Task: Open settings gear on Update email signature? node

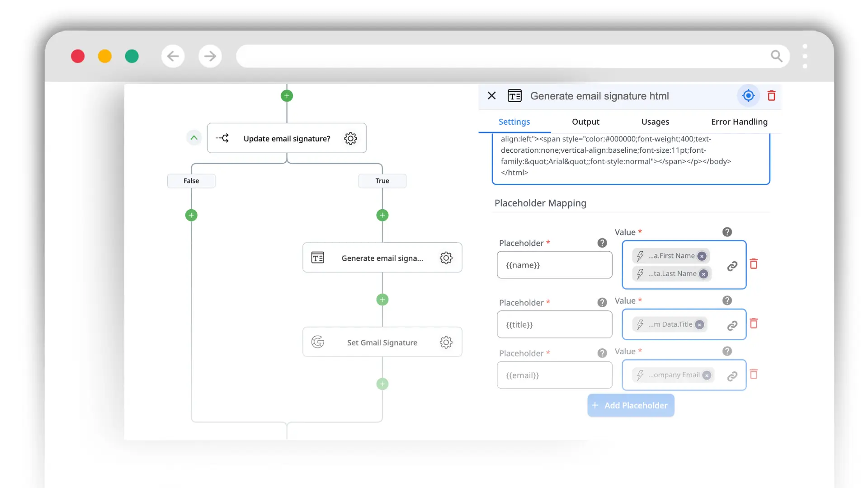Action: coord(351,138)
